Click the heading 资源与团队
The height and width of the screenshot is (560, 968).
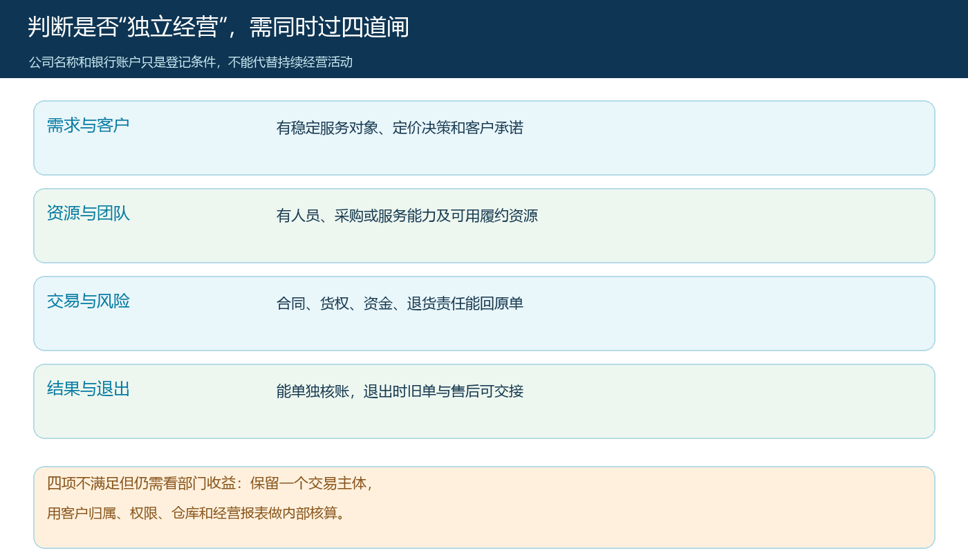coord(89,214)
